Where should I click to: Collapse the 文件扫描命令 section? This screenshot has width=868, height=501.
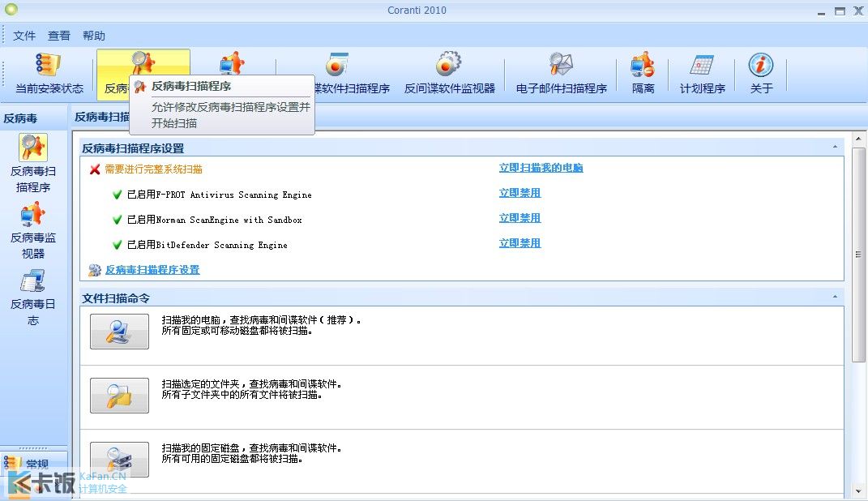tap(835, 298)
